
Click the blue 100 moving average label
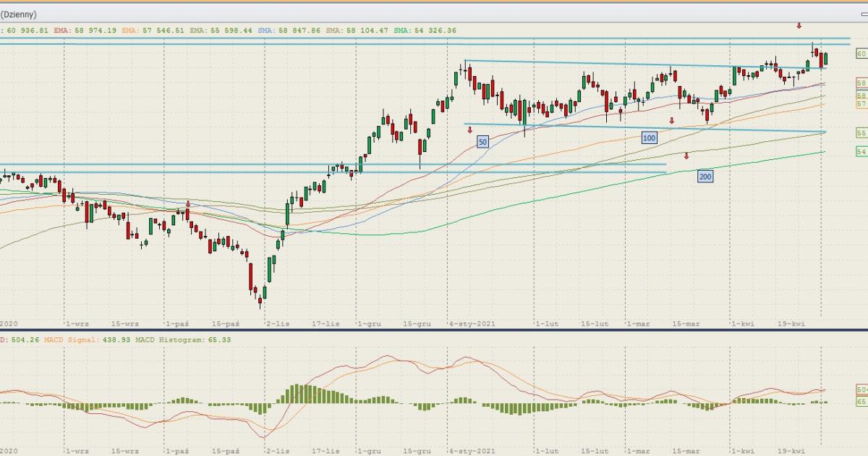pos(649,138)
